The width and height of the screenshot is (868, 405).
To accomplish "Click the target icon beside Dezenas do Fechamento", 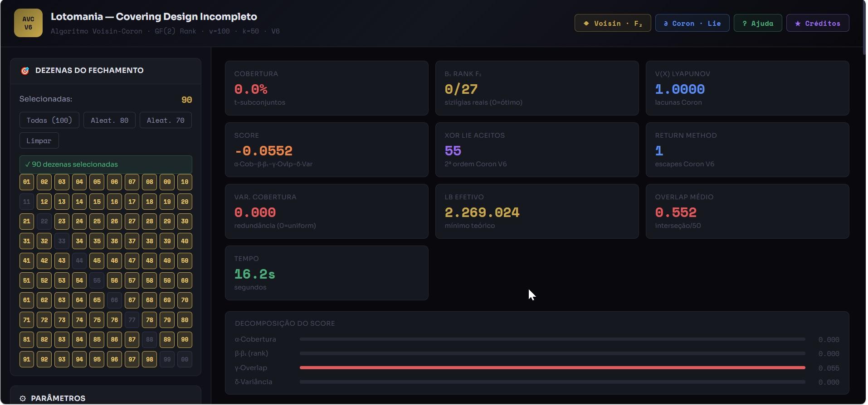I will tap(25, 71).
